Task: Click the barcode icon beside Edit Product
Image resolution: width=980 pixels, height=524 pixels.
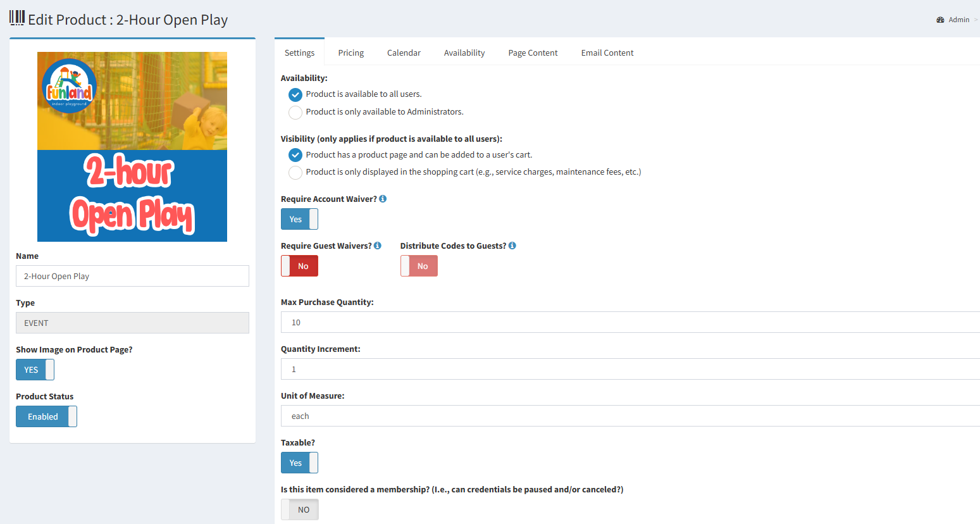Action: (17, 18)
